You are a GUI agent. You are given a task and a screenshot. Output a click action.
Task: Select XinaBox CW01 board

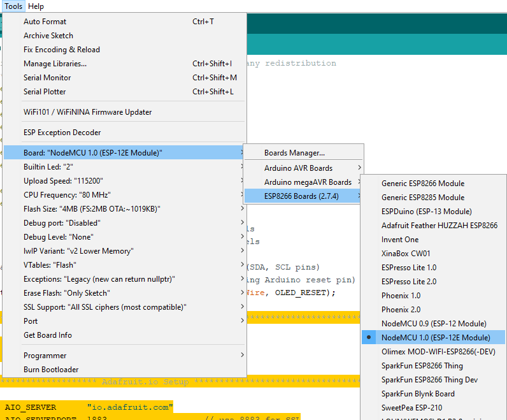click(x=433, y=254)
